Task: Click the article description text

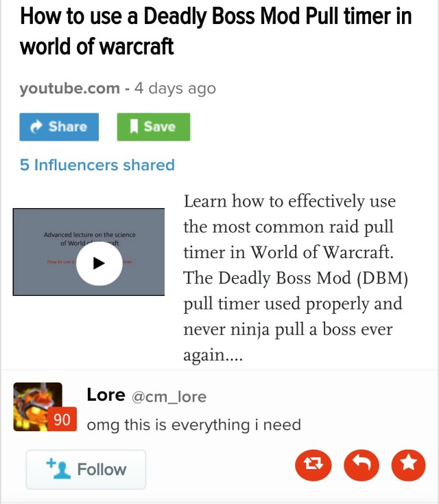Action: [296, 278]
